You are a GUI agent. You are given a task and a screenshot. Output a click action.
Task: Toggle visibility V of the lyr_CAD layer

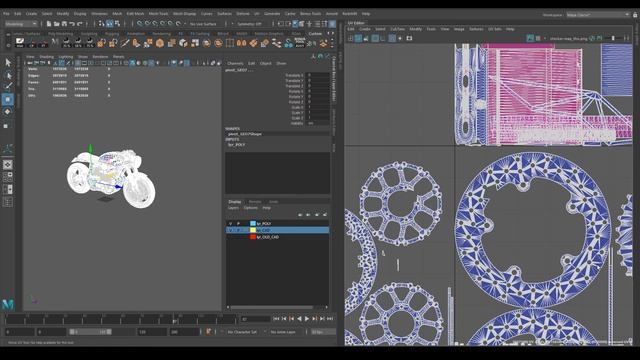tap(231, 230)
